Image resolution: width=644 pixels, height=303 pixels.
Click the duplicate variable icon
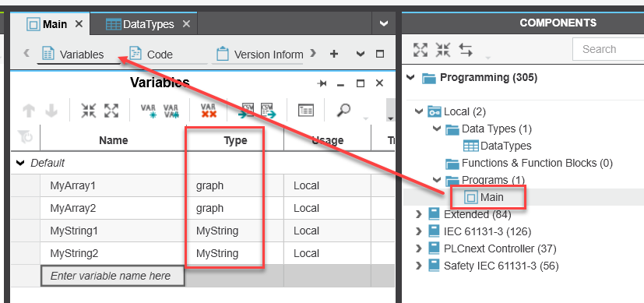[x=171, y=111]
